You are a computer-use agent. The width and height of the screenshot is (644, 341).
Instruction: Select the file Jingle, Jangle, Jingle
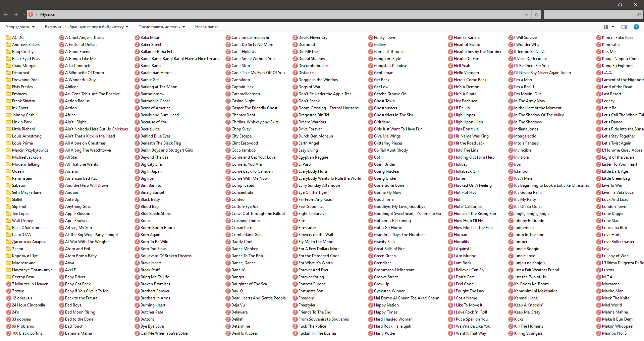tap(529, 214)
